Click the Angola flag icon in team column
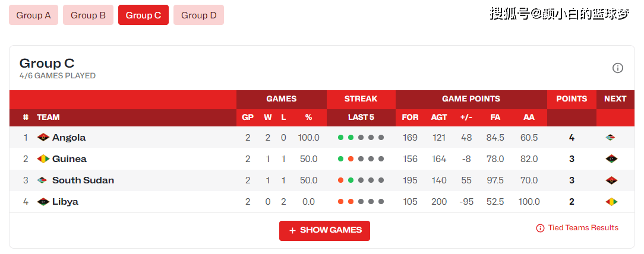Viewport: 644px width, 254px height. (43, 138)
